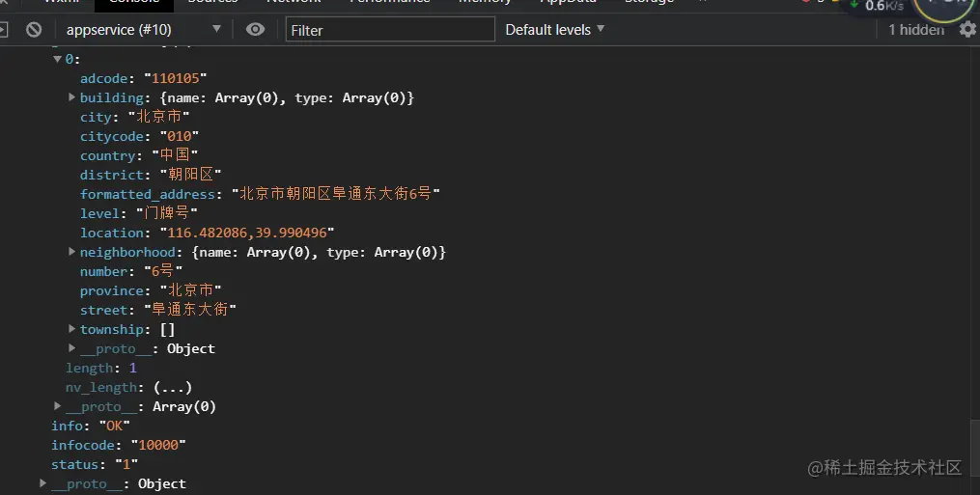This screenshot has width=980, height=495.
Task: Select the level "门牌号" row
Action: pyautogui.click(x=139, y=213)
